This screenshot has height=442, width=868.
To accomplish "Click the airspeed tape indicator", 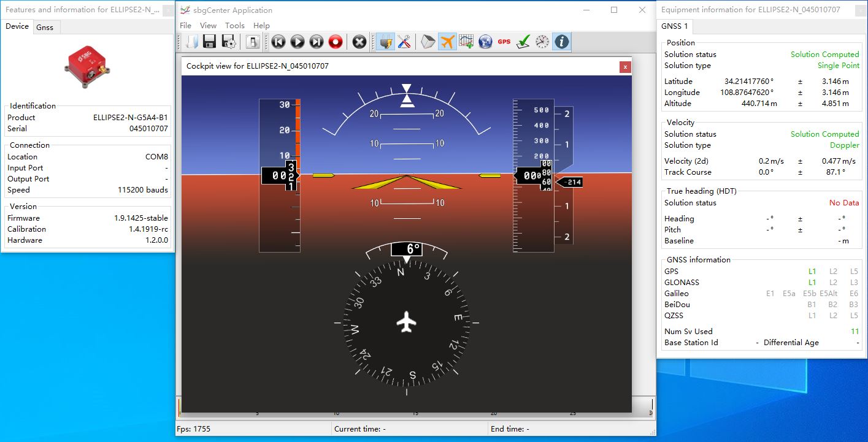I will (280, 175).
